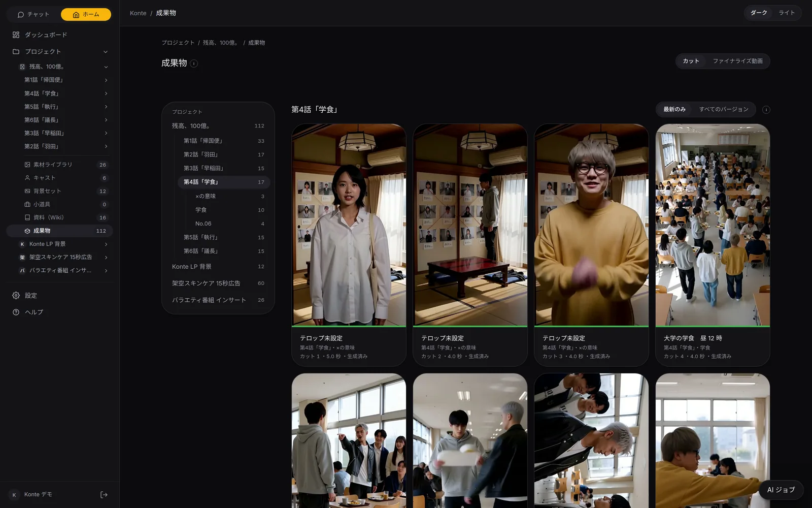812x508 pixels.
Task: Open the Dashboard icon in sidebar
Action: (16, 35)
